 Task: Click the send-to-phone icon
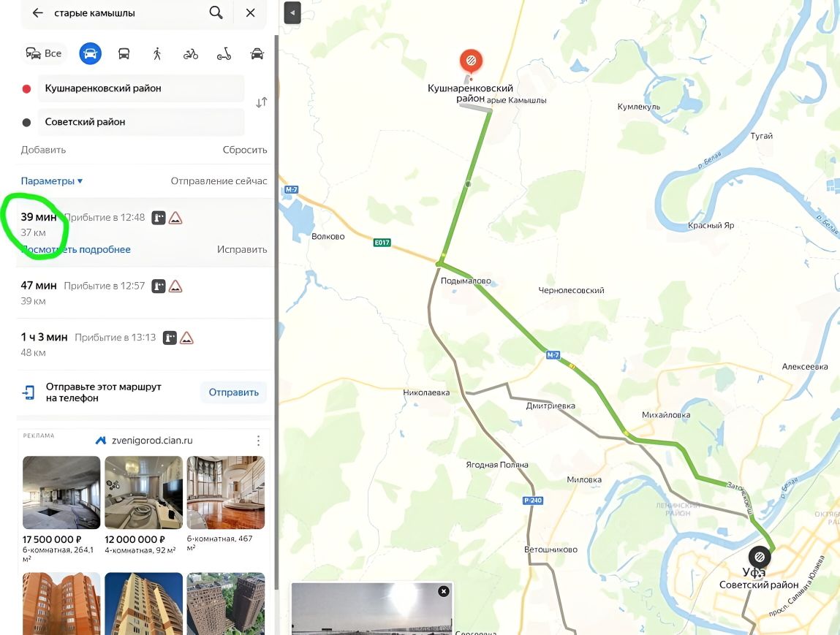pos(29,392)
